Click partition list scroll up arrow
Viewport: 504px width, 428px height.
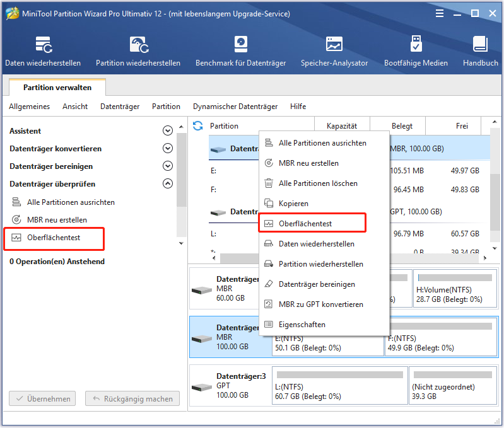pyautogui.click(x=495, y=122)
